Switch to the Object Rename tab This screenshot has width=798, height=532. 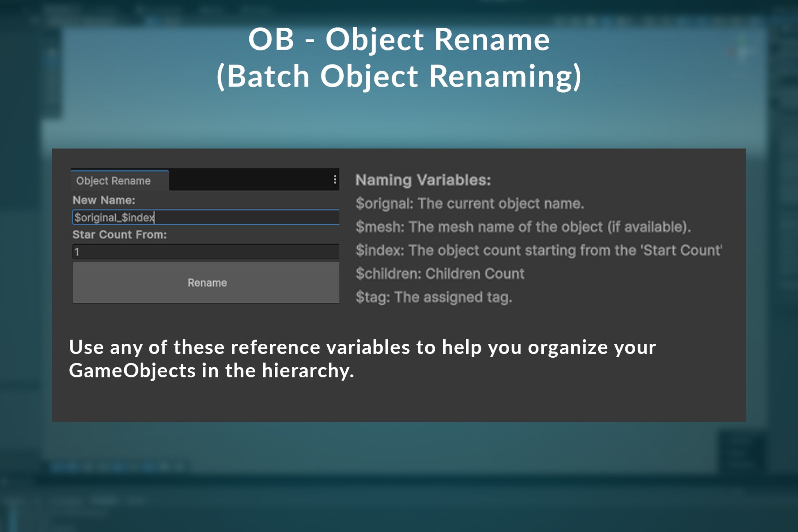coord(114,181)
